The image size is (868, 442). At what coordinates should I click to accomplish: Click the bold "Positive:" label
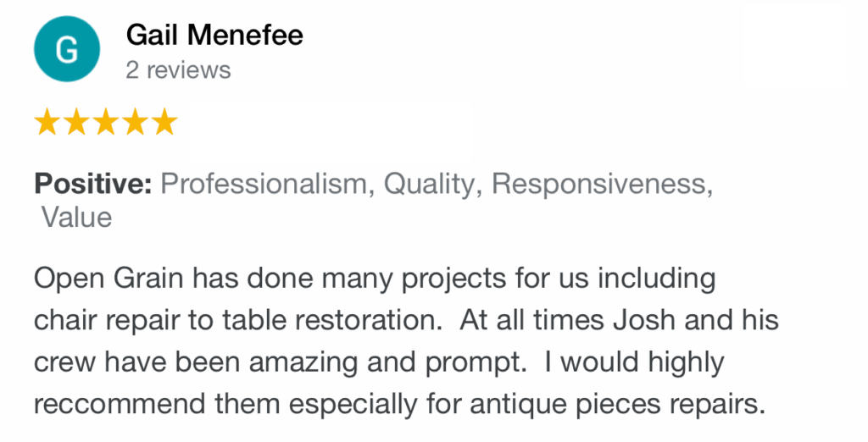pos(93,184)
